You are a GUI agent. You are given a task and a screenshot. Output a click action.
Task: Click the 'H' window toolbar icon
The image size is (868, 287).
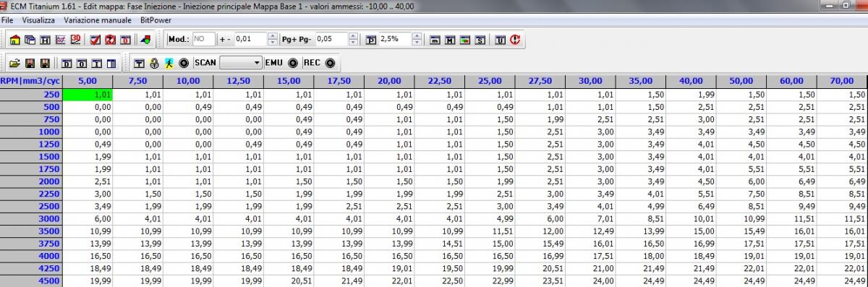[45, 40]
